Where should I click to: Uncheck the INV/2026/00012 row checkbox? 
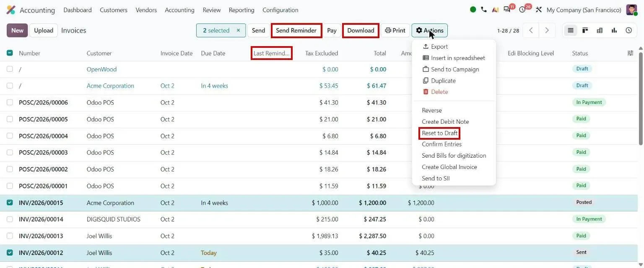(10, 252)
